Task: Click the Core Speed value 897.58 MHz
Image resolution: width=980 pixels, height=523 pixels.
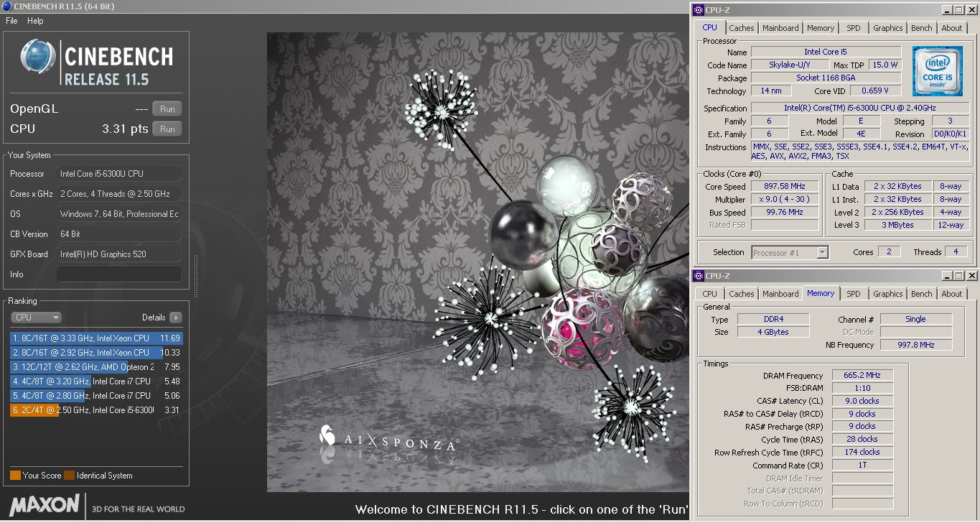Action: pos(785,187)
